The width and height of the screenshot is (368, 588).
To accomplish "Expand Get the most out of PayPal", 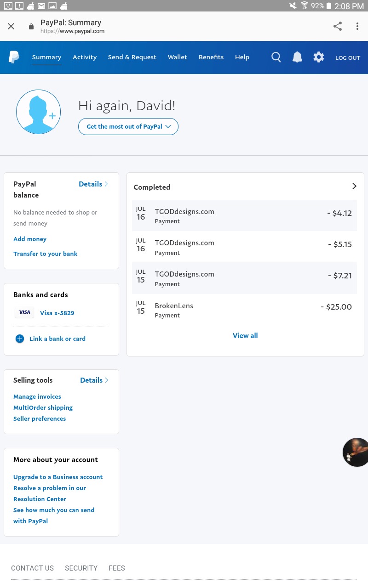I will pos(128,126).
